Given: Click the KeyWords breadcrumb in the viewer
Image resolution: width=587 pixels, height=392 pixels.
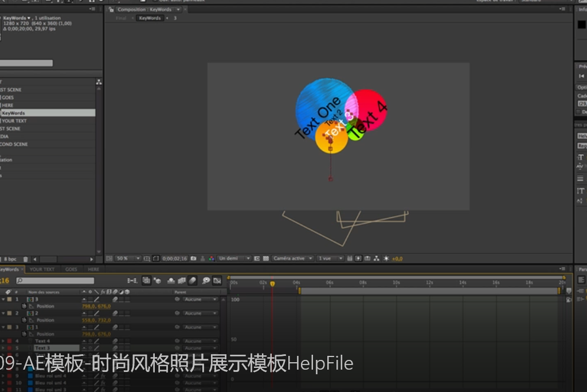Looking at the screenshot, I should click(150, 18).
